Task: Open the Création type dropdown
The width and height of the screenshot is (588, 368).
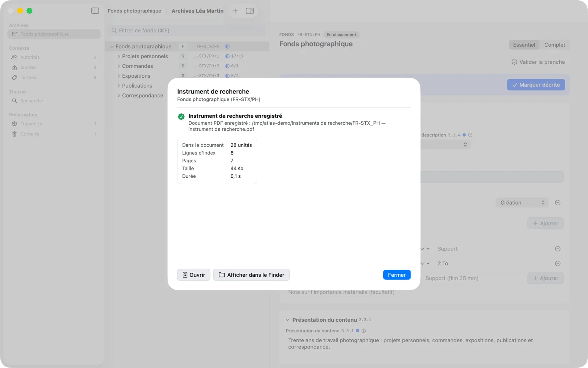Action: [x=522, y=203]
